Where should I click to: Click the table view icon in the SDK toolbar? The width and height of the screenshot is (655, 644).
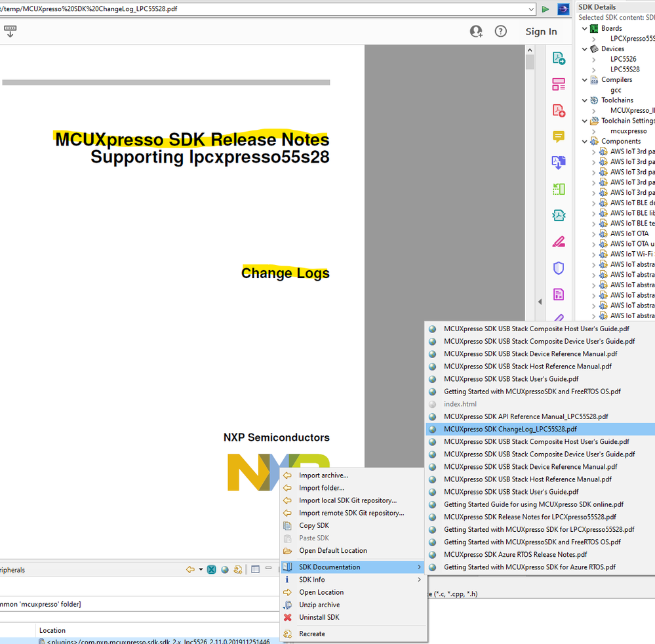[255, 569]
